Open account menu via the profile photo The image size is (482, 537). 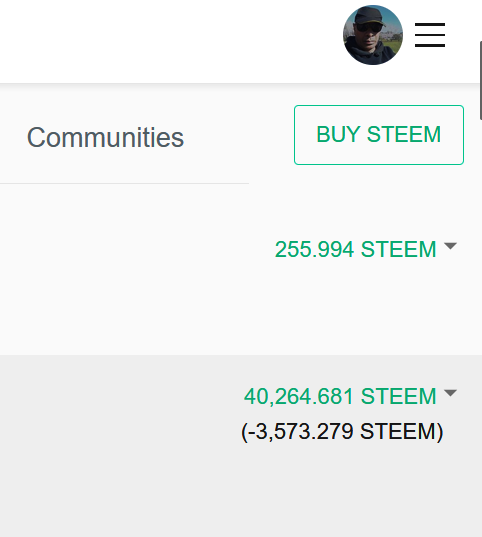coord(373,35)
